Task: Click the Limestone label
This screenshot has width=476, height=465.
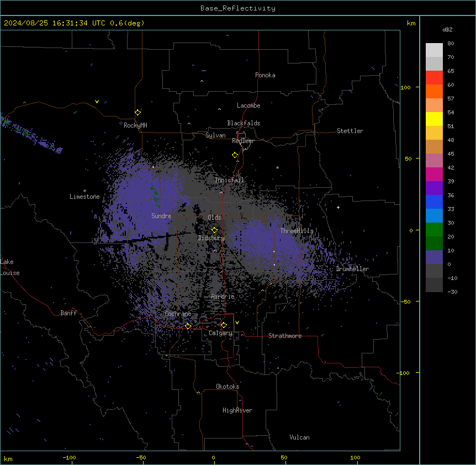Action: (84, 197)
